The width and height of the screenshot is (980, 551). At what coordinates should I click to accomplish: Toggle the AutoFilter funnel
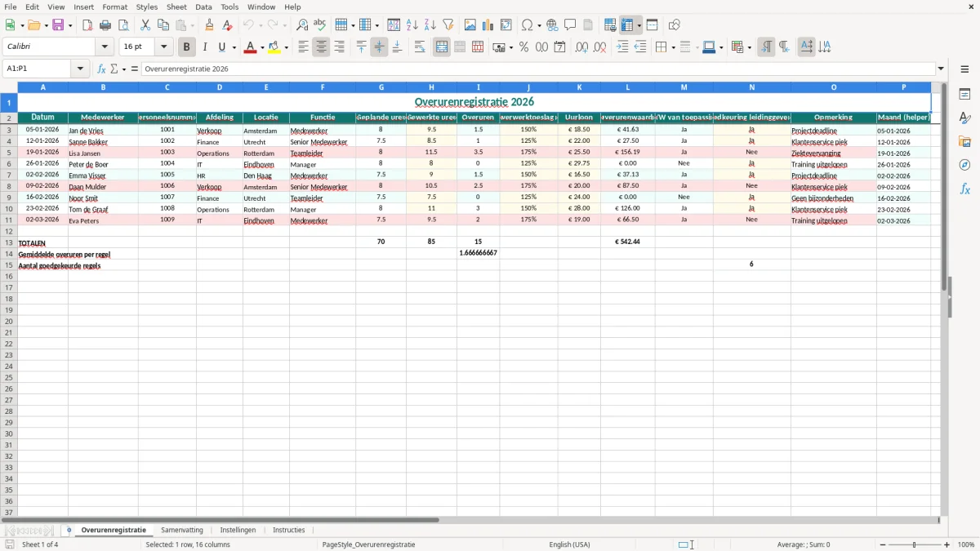coord(448,25)
